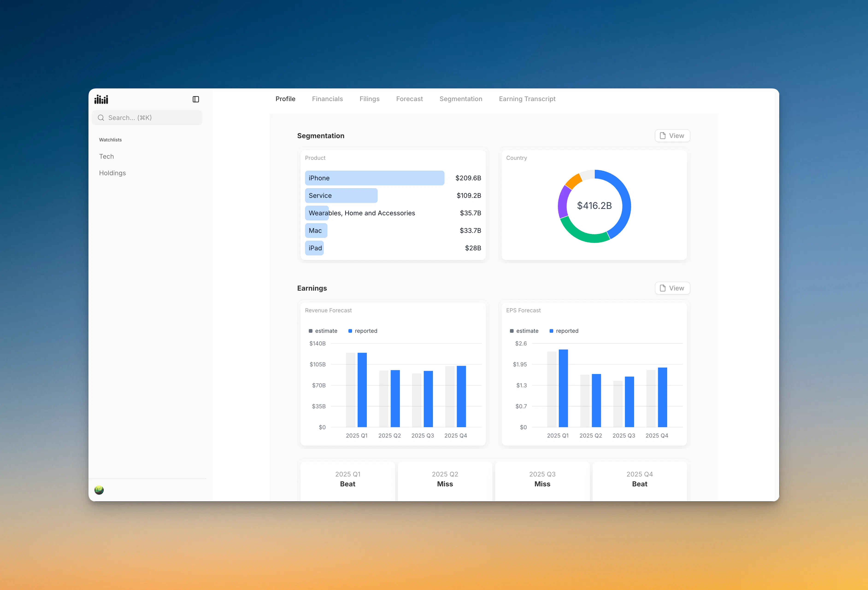The image size is (868, 590).
Task: Click the $28B iPad value
Action: [473, 248]
